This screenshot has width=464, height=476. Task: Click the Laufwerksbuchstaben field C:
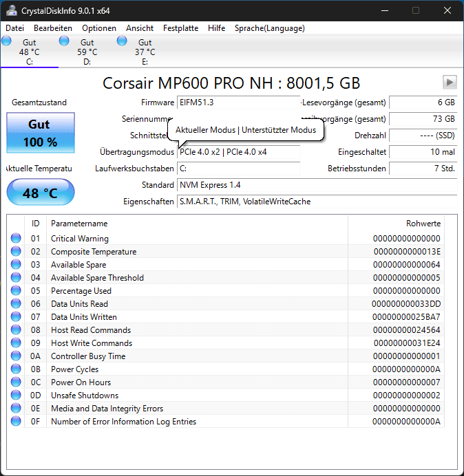pyautogui.click(x=238, y=168)
